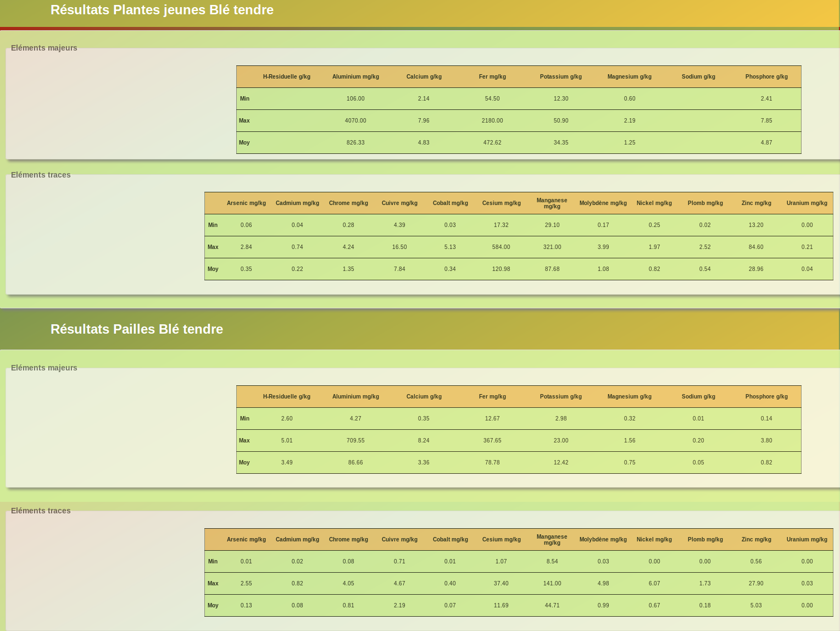Image resolution: width=840 pixels, height=631 pixels.
Task: Select the 12.30 Potassium Min cell
Action: click(561, 98)
